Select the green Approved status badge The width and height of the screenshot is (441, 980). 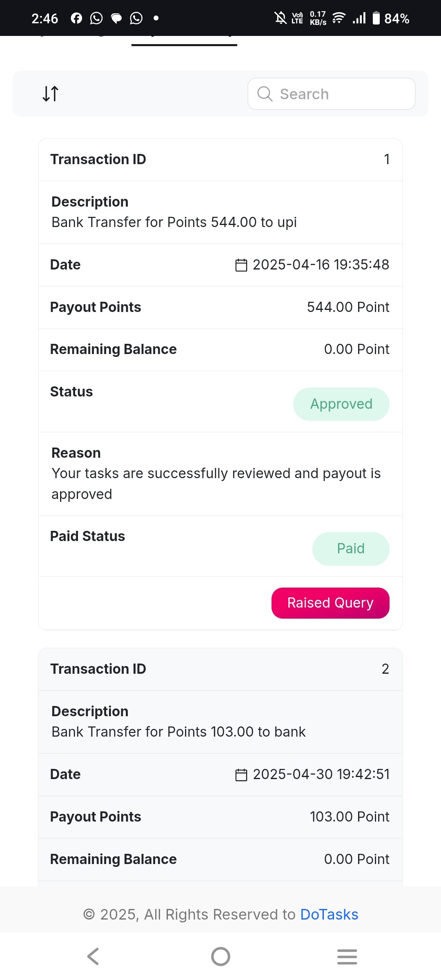pos(341,404)
